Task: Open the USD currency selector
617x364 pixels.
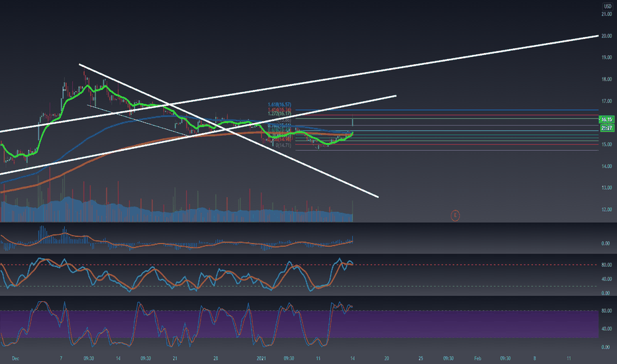Action: (x=608, y=7)
